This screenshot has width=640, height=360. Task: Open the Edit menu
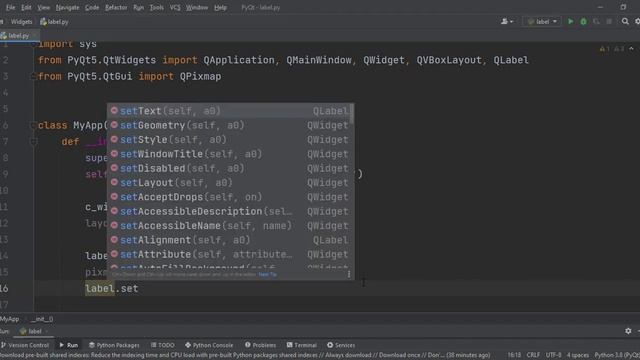(26, 7)
